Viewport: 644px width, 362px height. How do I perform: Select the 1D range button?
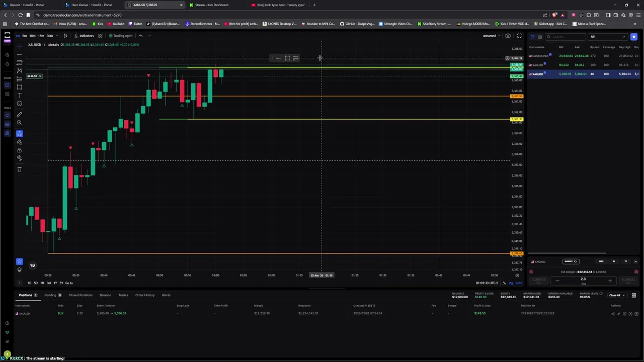pos(29,283)
